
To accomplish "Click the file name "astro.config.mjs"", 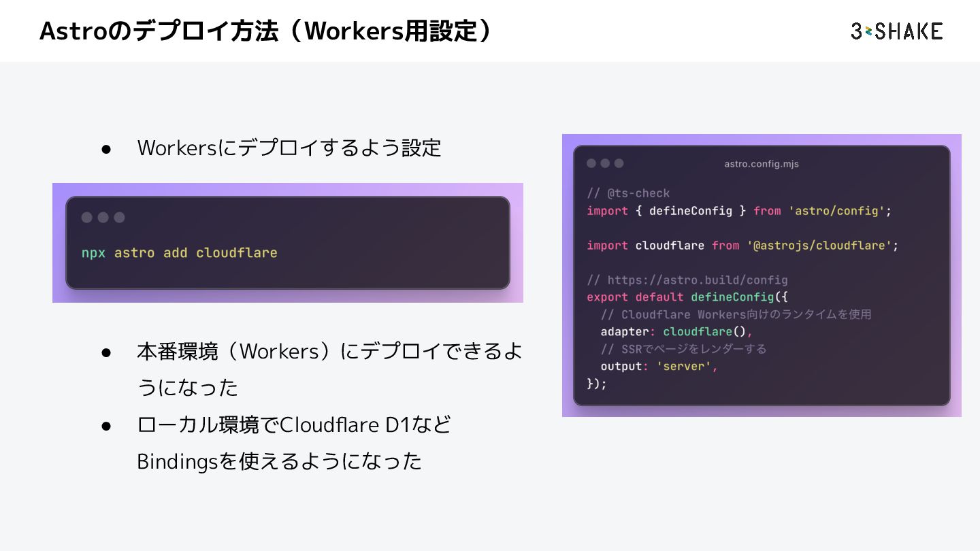I will pyautogui.click(x=762, y=164).
